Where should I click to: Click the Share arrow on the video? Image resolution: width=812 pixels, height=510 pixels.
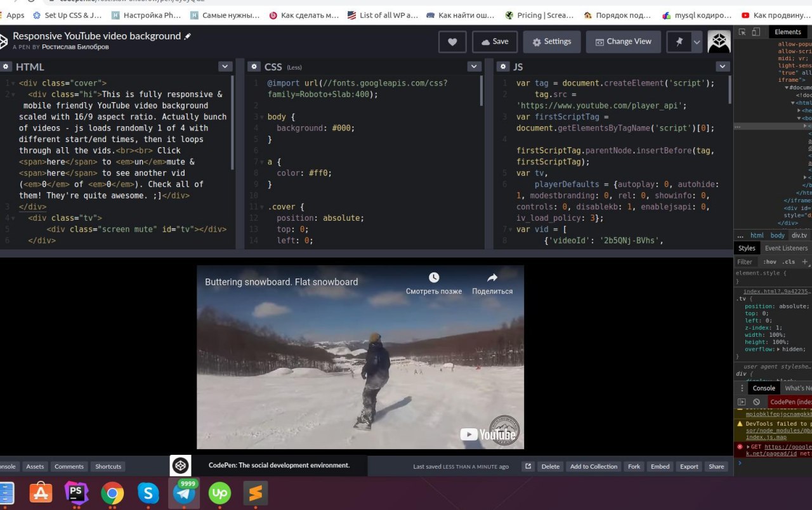pos(492,278)
